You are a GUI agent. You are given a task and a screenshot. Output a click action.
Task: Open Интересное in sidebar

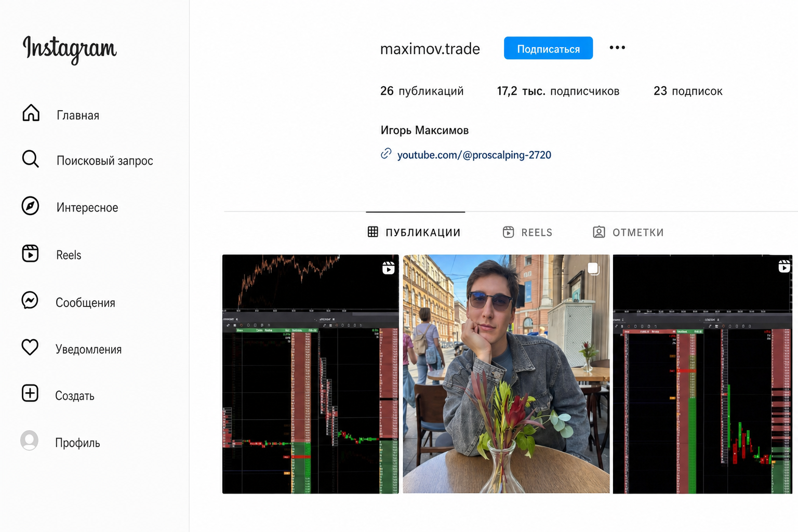click(87, 208)
